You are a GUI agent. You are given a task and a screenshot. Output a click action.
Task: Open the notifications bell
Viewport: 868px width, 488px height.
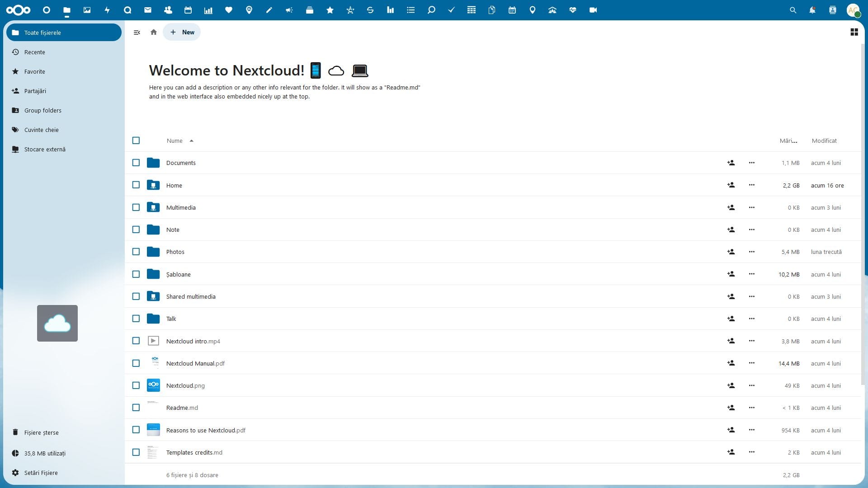coord(812,10)
